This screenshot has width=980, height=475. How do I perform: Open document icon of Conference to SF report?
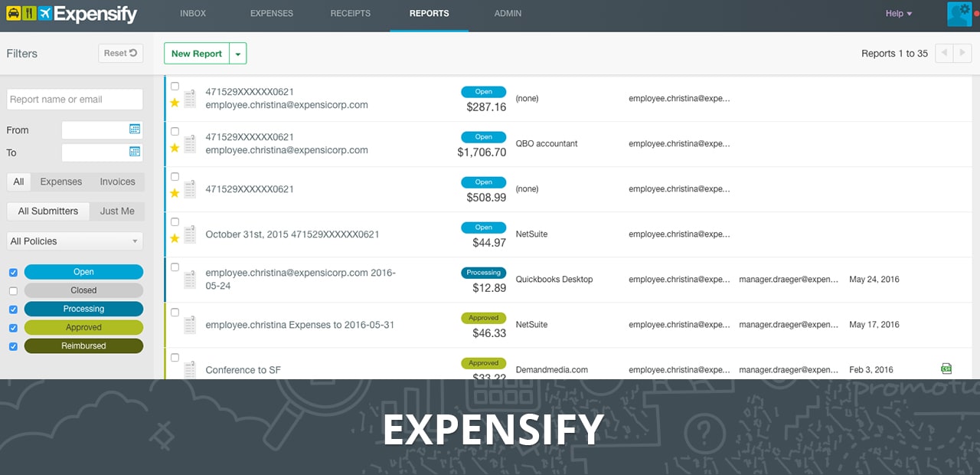click(190, 369)
